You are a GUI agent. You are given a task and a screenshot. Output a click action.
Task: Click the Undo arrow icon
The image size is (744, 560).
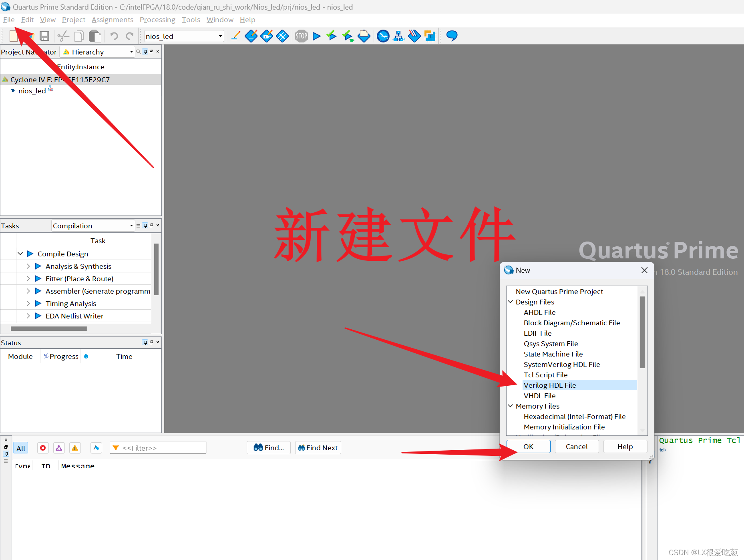tap(114, 36)
